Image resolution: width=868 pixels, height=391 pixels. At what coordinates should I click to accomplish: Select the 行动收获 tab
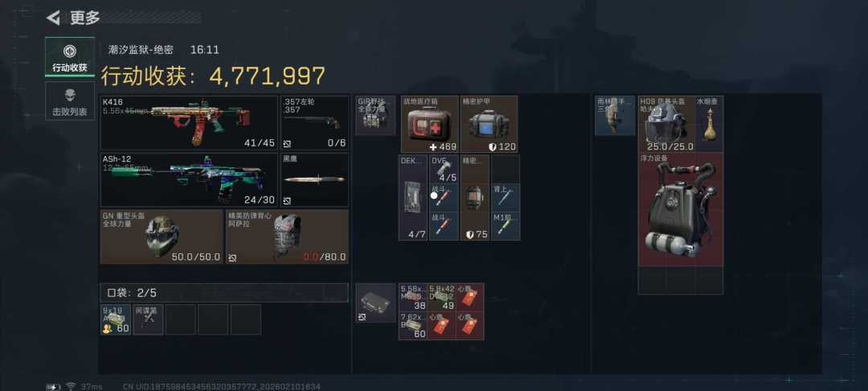(x=70, y=57)
